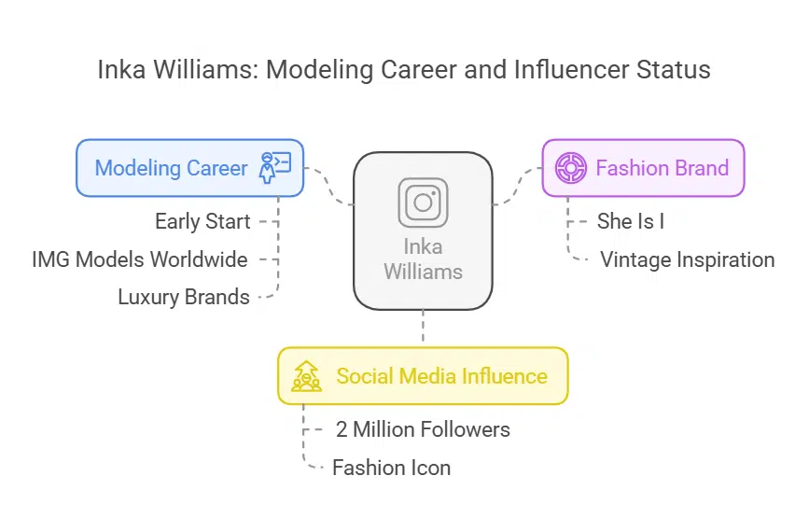Click the target icon beside Fashion Brand

pos(569,168)
